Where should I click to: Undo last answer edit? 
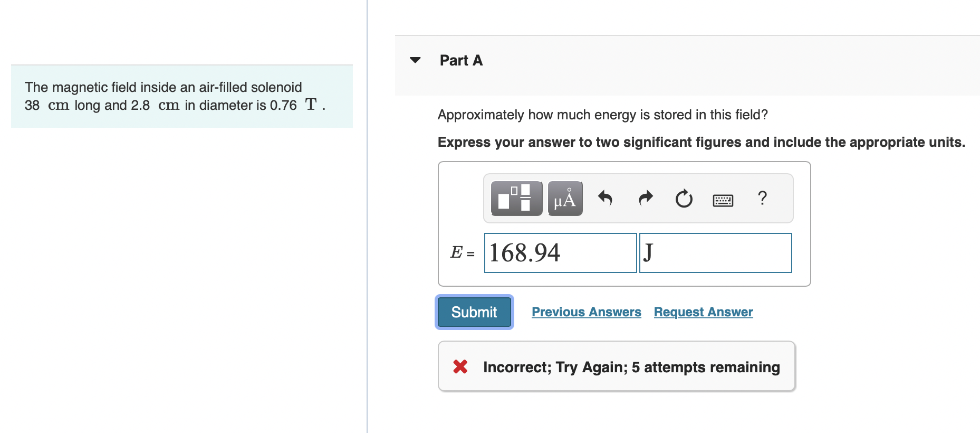coord(605,198)
